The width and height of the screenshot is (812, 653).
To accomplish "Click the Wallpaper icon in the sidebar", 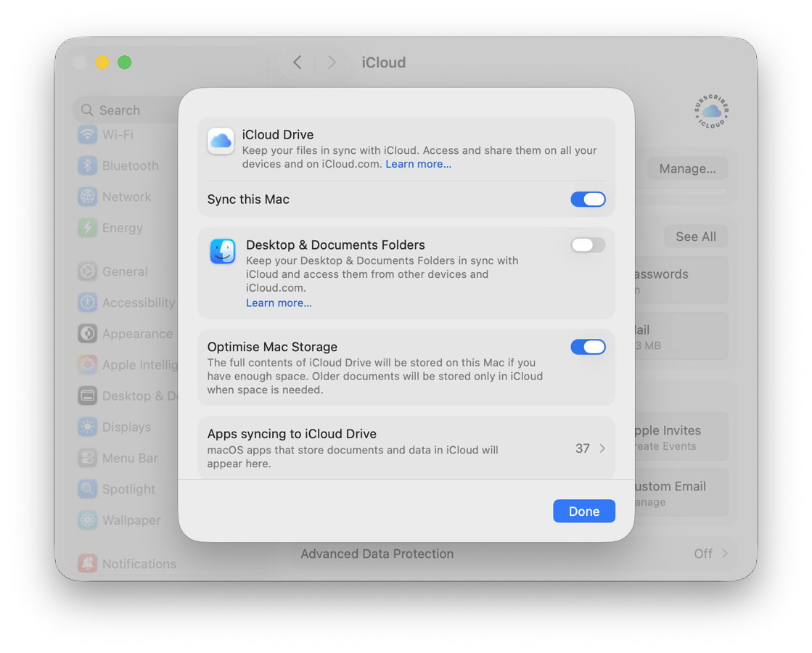I will [x=88, y=520].
